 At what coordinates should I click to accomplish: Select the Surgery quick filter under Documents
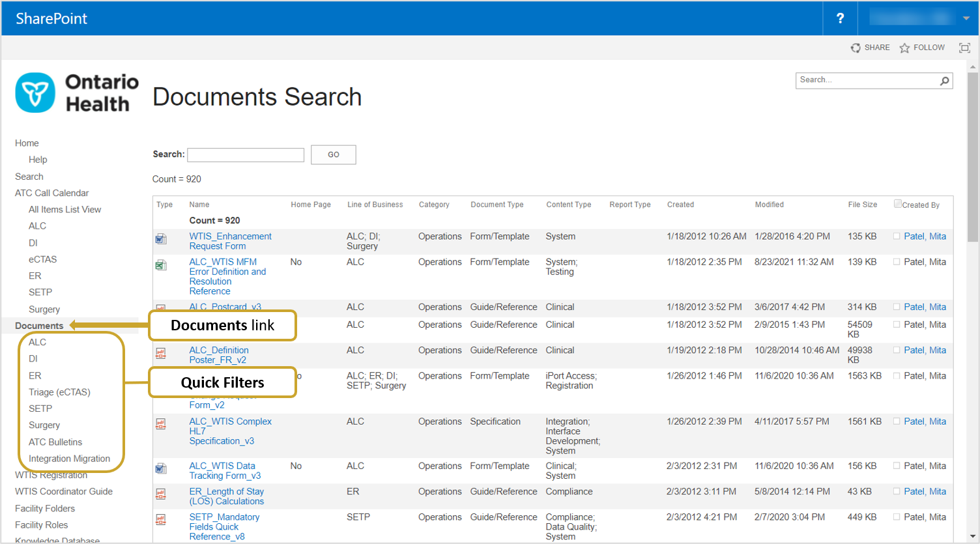pos(44,425)
